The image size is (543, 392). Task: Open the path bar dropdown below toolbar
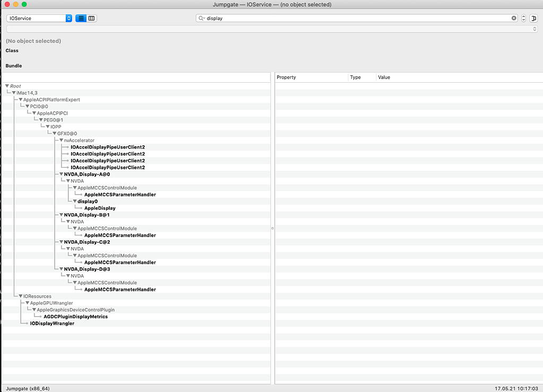point(535,29)
